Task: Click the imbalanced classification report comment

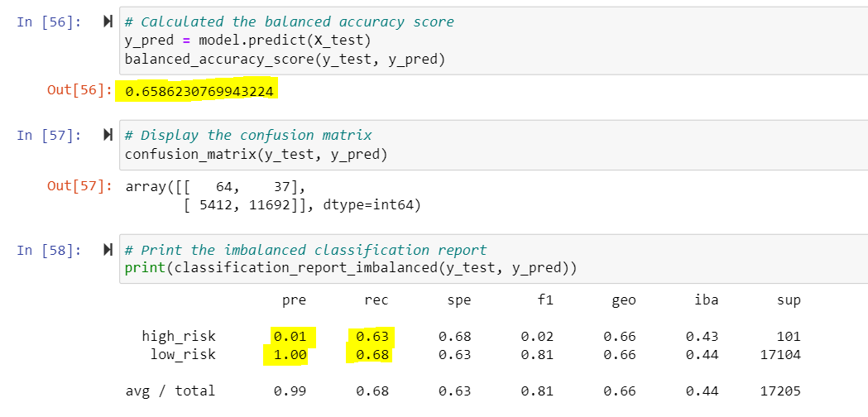Action: click(x=305, y=251)
